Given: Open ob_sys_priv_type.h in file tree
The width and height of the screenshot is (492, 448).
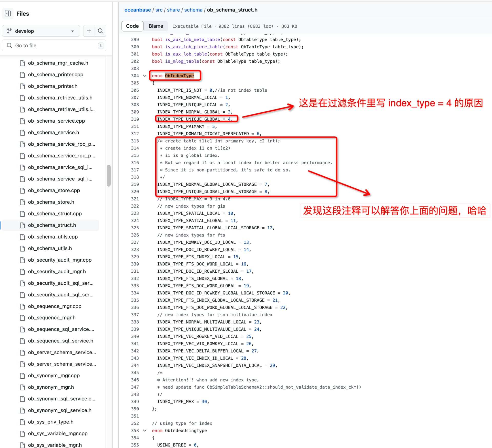Looking at the screenshot, I should (x=50, y=422).
